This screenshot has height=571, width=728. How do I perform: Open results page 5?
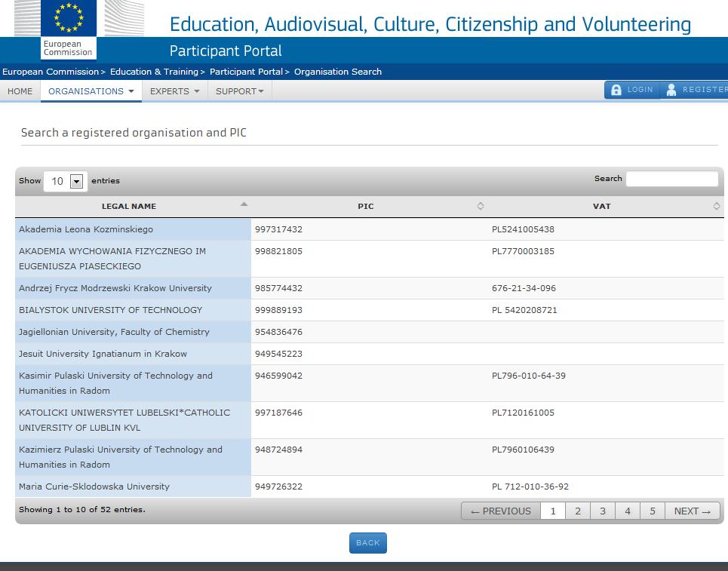653,511
